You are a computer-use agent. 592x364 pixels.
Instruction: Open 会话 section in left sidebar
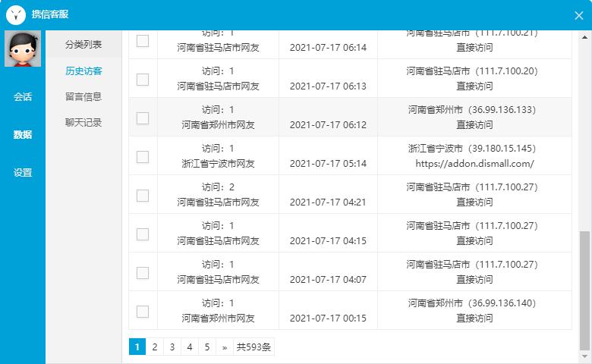tap(23, 97)
